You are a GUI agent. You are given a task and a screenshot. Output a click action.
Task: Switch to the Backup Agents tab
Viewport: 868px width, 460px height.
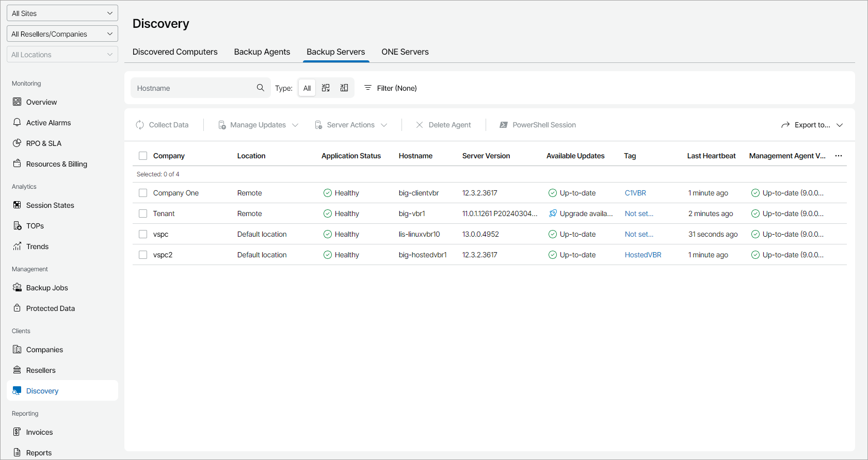[262, 52]
